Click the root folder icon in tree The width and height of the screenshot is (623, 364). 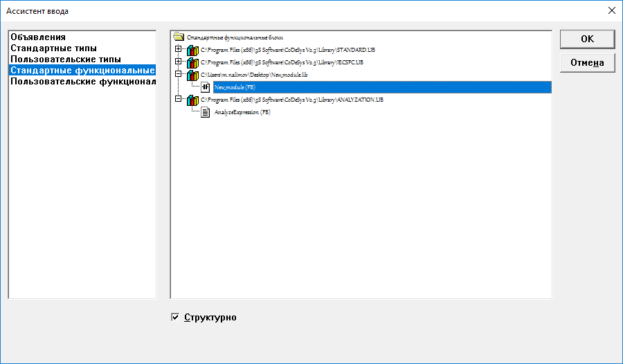pyautogui.click(x=179, y=37)
